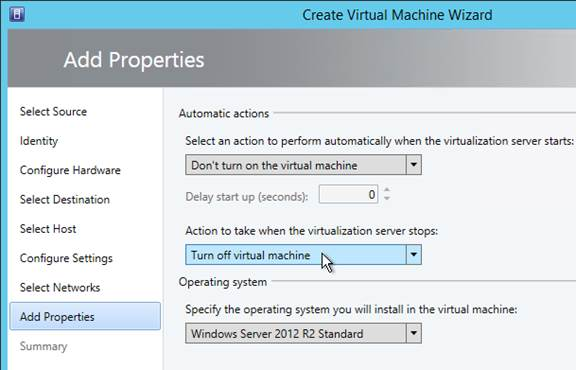Open the Select Networks step
This screenshot has height=370, width=576.
tap(60, 287)
